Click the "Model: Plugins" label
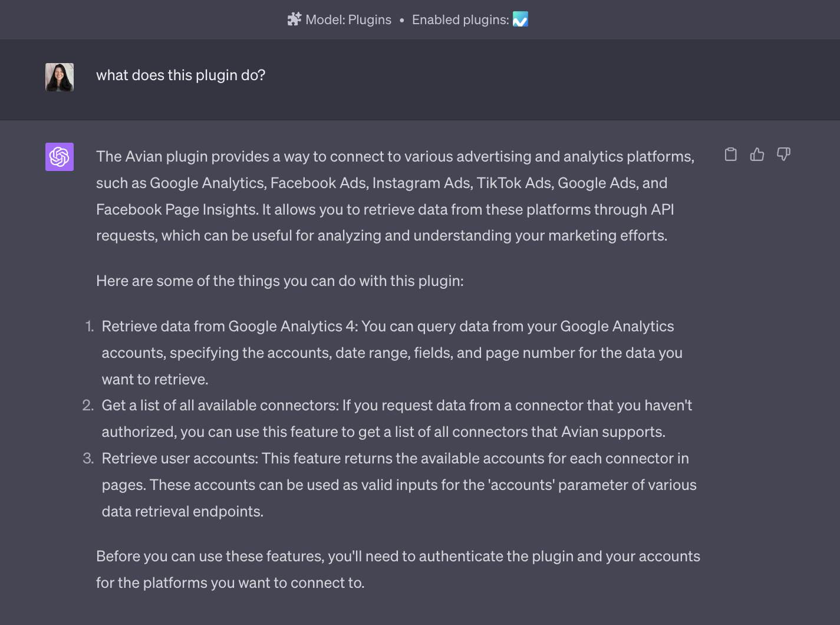Viewport: 840px width, 625px height. click(348, 19)
